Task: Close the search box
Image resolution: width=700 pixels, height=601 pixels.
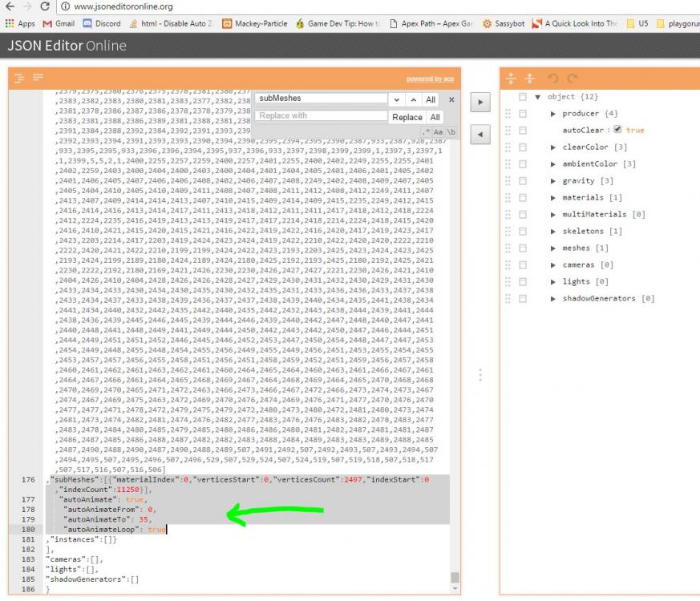Action: pyautogui.click(x=451, y=99)
